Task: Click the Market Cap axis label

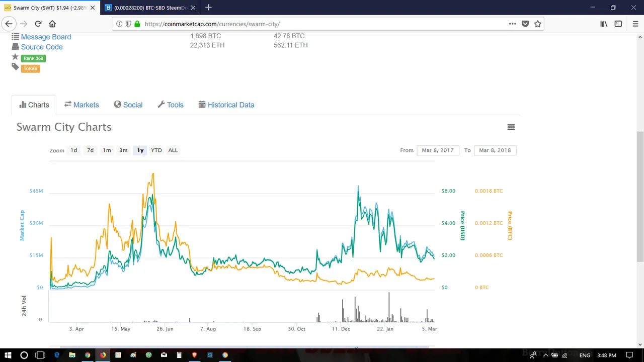Action: (x=22, y=225)
